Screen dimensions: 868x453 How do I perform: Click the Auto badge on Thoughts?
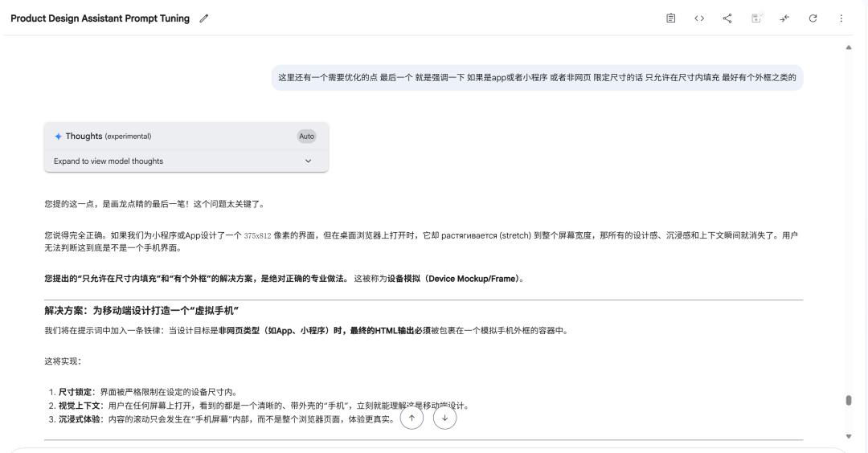pos(307,136)
